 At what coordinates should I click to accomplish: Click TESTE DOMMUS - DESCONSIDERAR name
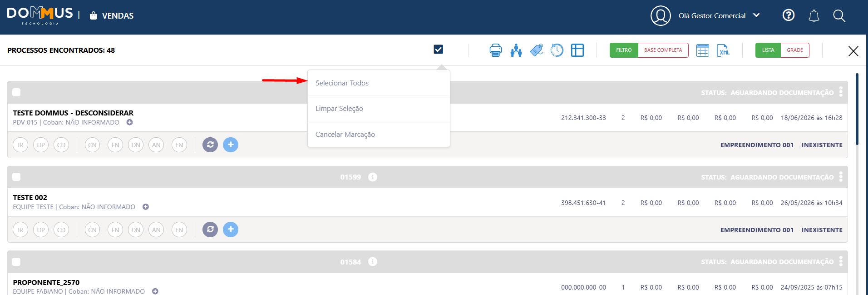click(73, 113)
